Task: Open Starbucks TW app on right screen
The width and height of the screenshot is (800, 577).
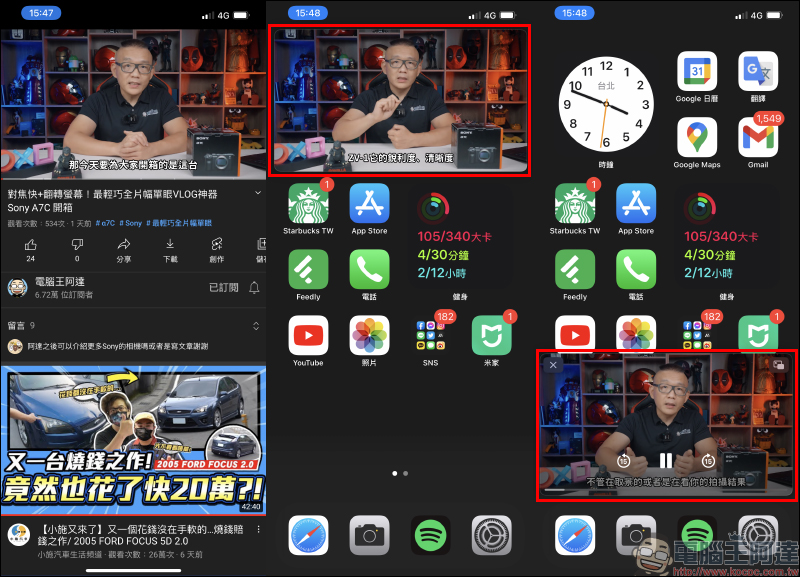Action: click(575, 204)
